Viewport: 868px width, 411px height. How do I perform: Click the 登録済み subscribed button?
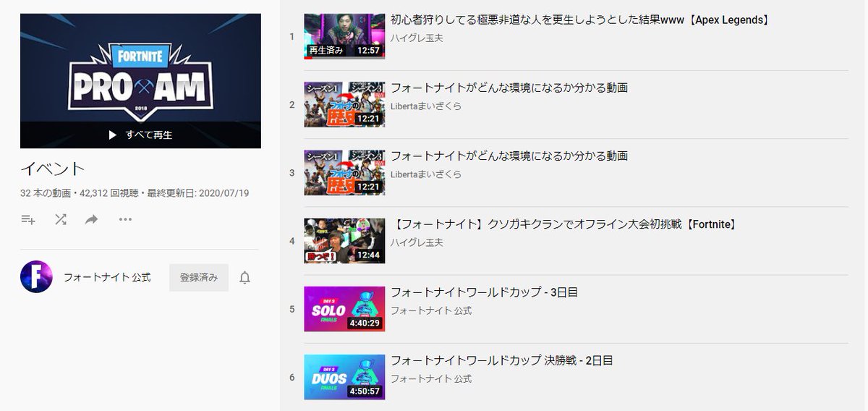pyautogui.click(x=199, y=278)
